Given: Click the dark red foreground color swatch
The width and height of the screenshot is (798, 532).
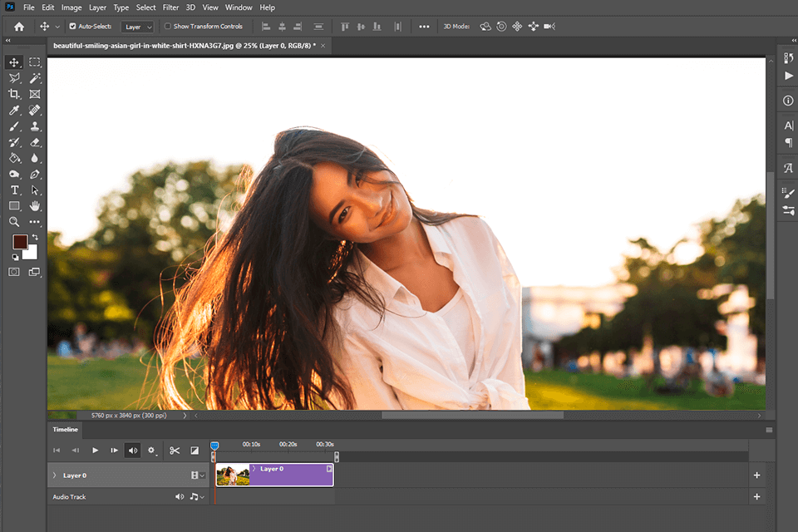Looking at the screenshot, I should [20, 241].
